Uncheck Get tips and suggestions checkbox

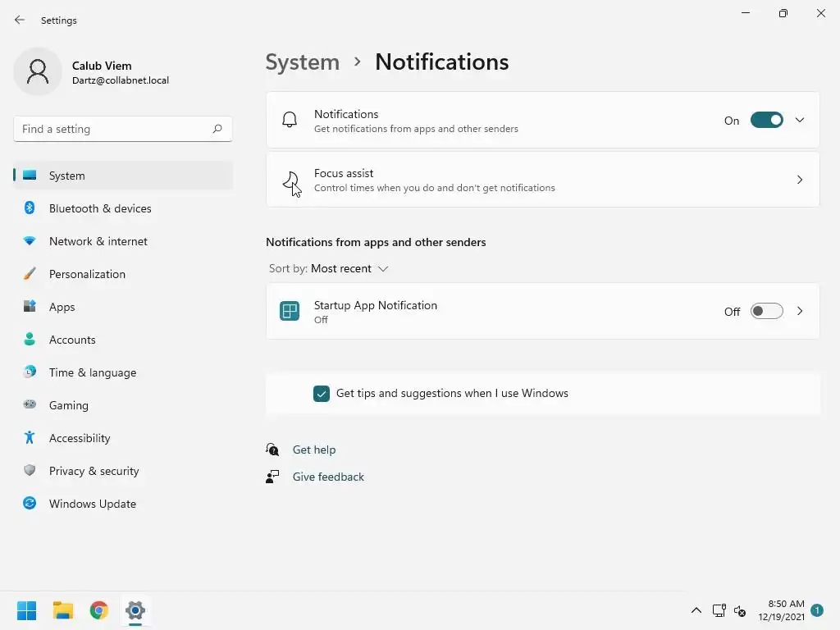(x=322, y=394)
